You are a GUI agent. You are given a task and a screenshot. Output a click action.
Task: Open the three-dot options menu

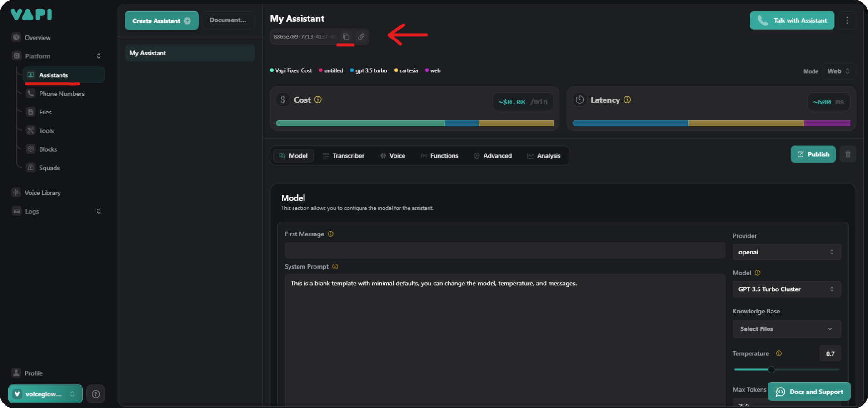pyautogui.click(x=847, y=20)
